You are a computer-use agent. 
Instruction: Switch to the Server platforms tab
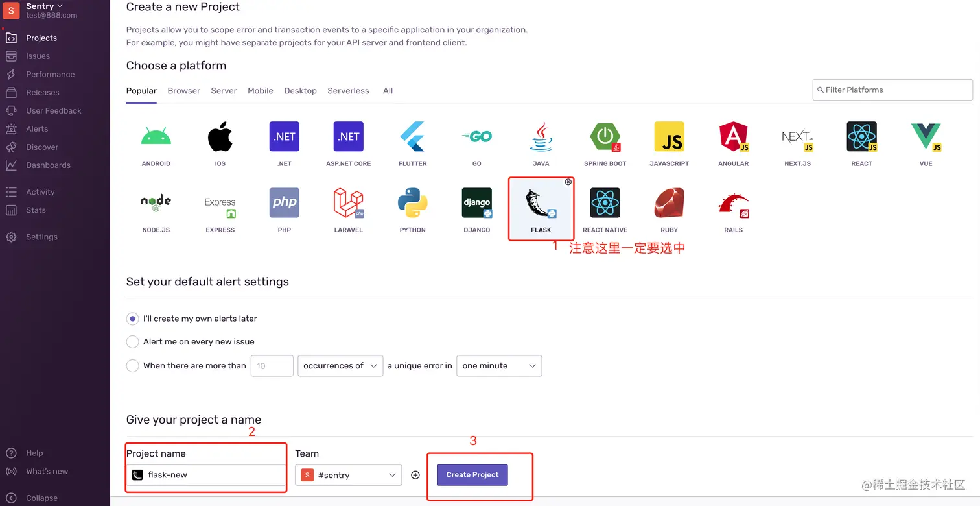coord(224,91)
